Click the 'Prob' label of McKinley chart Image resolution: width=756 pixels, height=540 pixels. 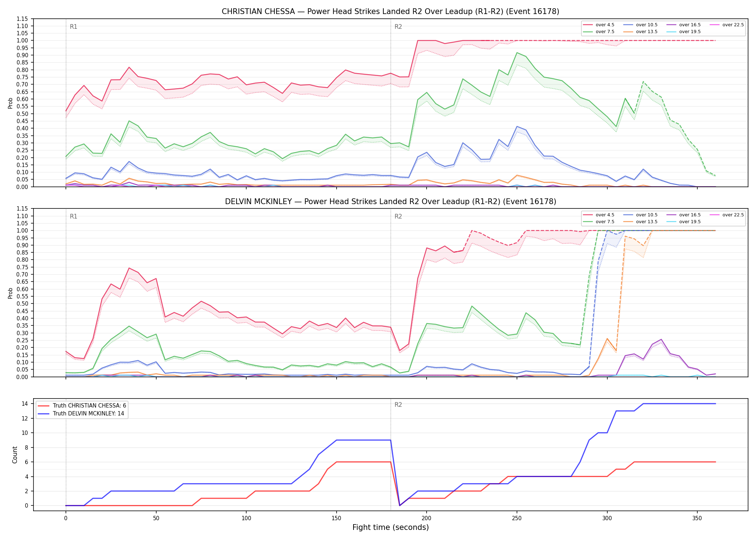pos(10,293)
